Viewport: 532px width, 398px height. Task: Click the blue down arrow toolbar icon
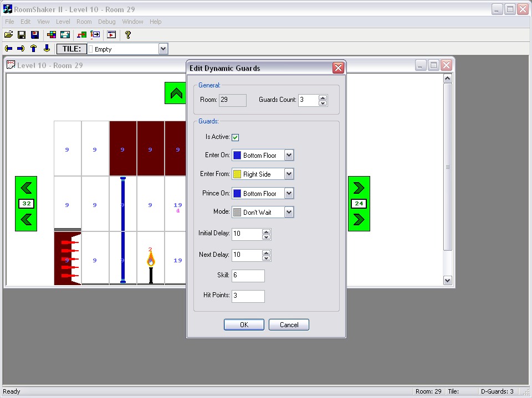point(47,49)
